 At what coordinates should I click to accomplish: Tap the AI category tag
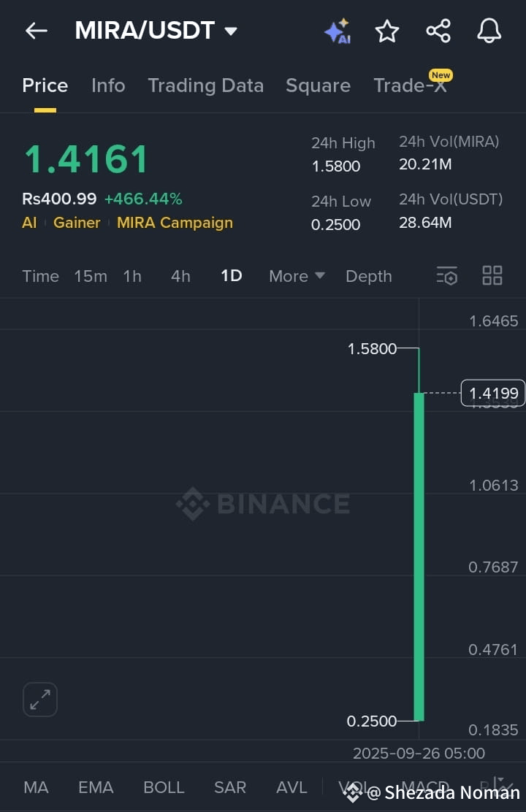(x=29, y=223)
